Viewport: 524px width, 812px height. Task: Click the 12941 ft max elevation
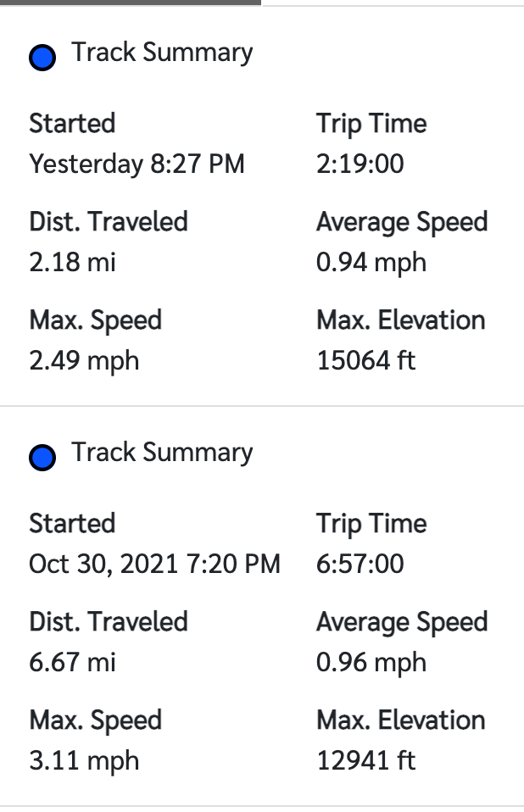tap(366, 761)
